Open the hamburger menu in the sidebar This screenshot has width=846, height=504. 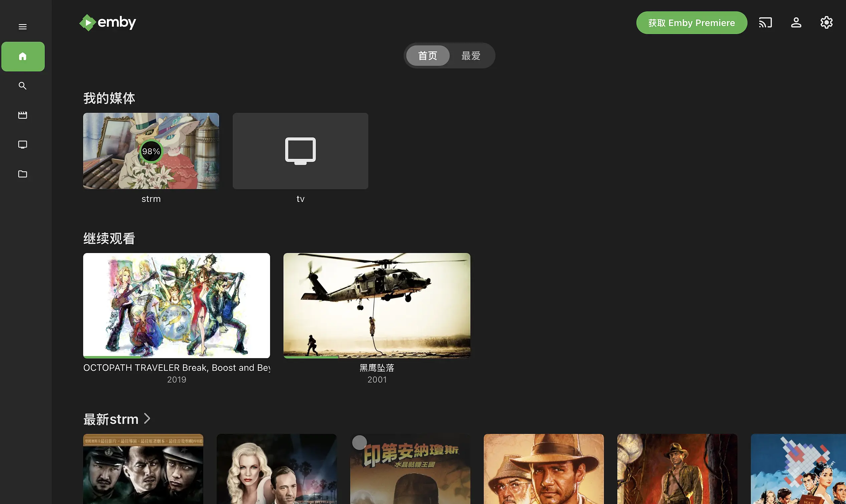coord(22,26)
